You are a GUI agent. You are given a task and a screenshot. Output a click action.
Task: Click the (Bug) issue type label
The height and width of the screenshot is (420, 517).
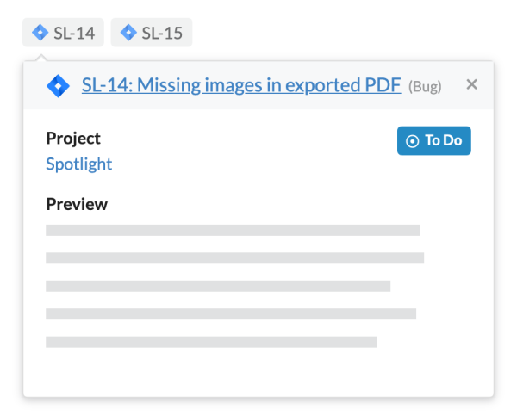point(427,86)
